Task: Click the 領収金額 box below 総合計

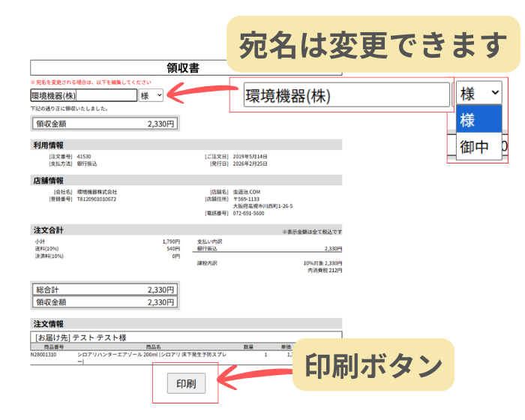Action: [x=105, y=302]
